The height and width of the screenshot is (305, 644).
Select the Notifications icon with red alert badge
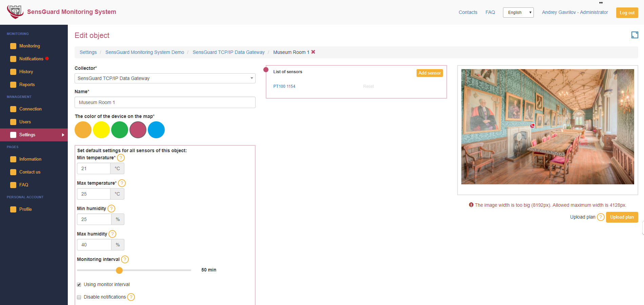[x=13, y=59]
